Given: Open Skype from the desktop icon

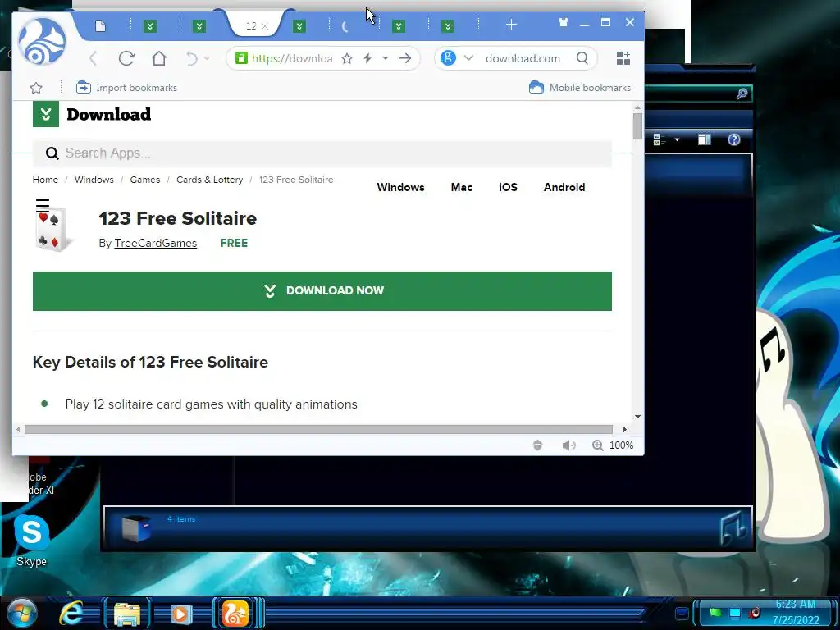Looking at the screenshot, I should click(32, 540).
